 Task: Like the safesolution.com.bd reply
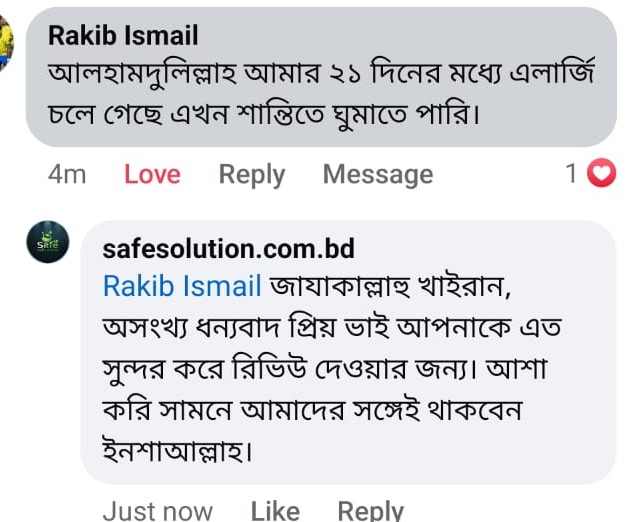[275, 510]
